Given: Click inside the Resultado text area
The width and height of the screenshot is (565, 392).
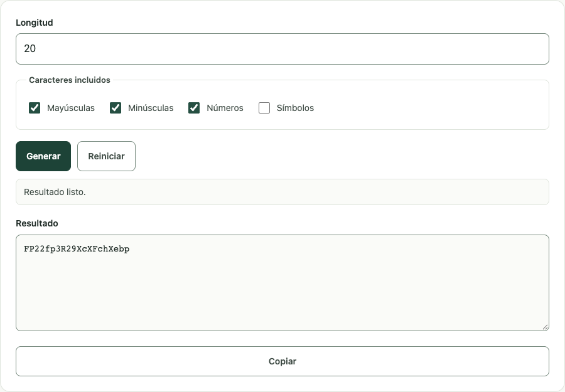Looking at the screenshot, I should click(282, 283).
